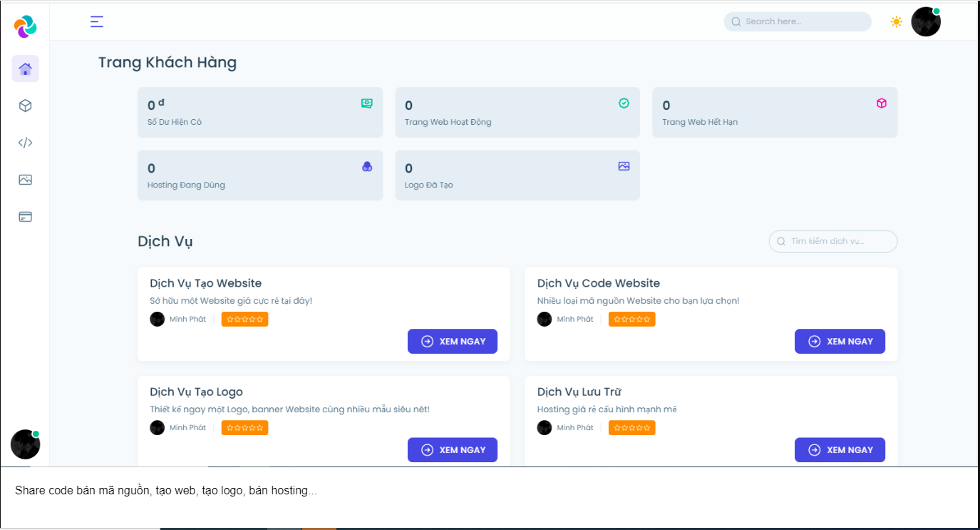This screenshot has width=980, height=530.
Task: Click XEM NGAY for Dịch Vụ Code Website
Action: 839,341
